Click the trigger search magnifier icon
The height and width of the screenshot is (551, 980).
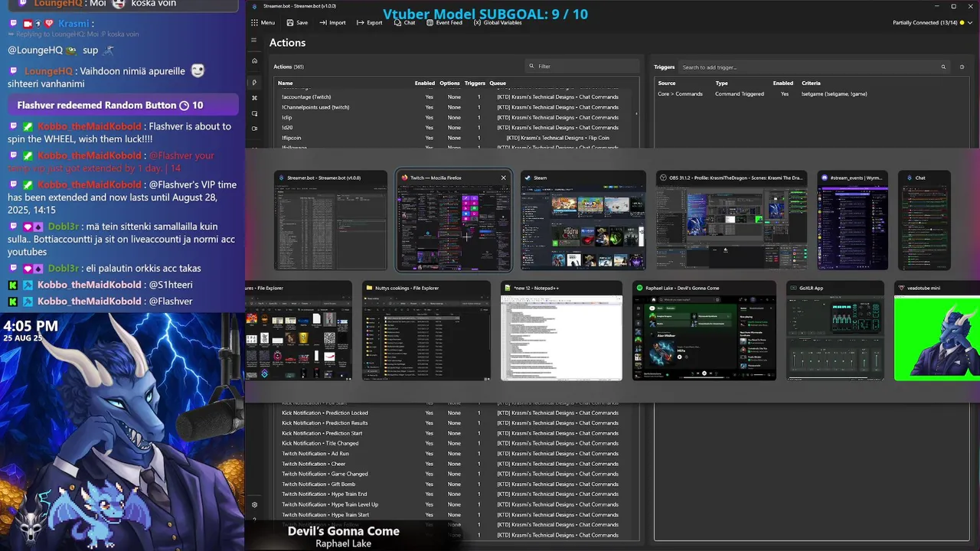click(x=943, y=67)
